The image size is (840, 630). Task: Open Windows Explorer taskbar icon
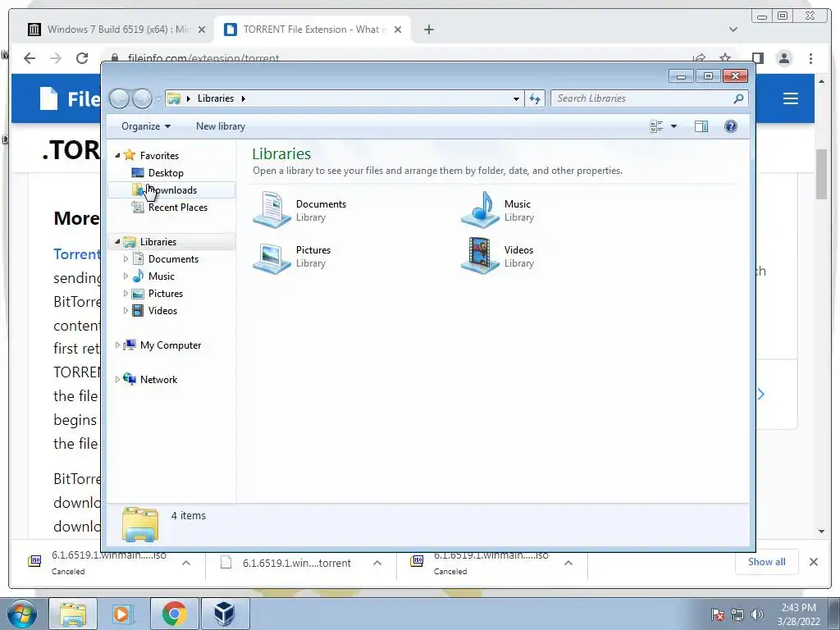[73, 614]
